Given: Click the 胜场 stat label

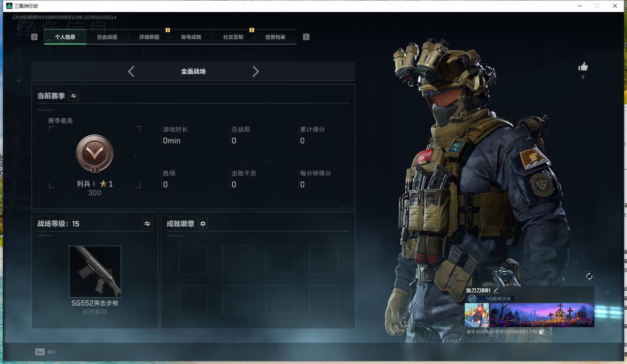Looking at the screenshot, I should (x=169, y=173).
